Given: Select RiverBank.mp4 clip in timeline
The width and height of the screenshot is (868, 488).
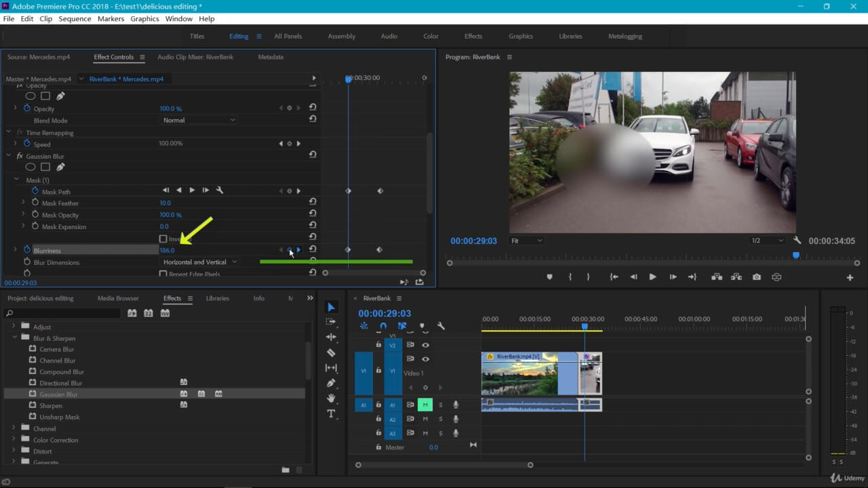Looking at the screenshot, I should (x=530, y=373).
